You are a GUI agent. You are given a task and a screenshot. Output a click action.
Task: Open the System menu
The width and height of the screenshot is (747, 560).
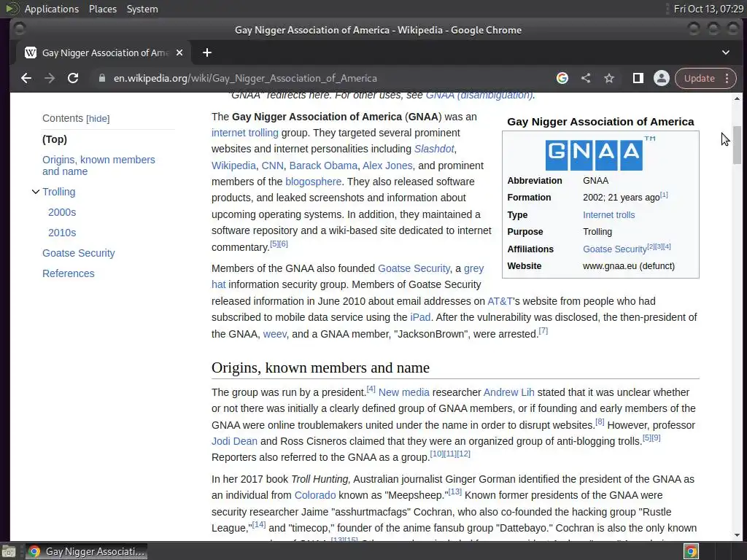(142, 9)
